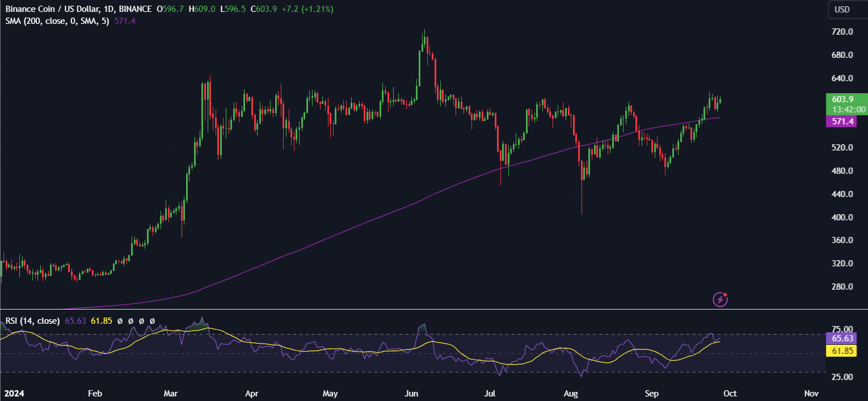
Task: Click the purple 65.63 label on RSI axis
Action: pyautogui.click(x=842, y=338)
